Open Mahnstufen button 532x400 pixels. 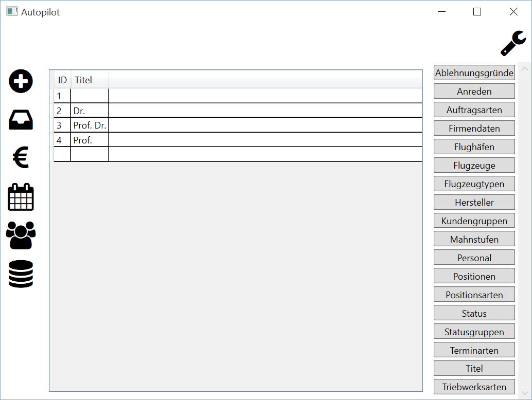474,239
